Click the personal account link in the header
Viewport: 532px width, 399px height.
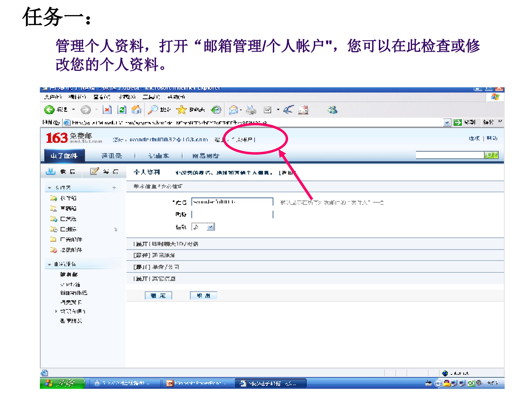pyautogui.click(x=242, y=140)
